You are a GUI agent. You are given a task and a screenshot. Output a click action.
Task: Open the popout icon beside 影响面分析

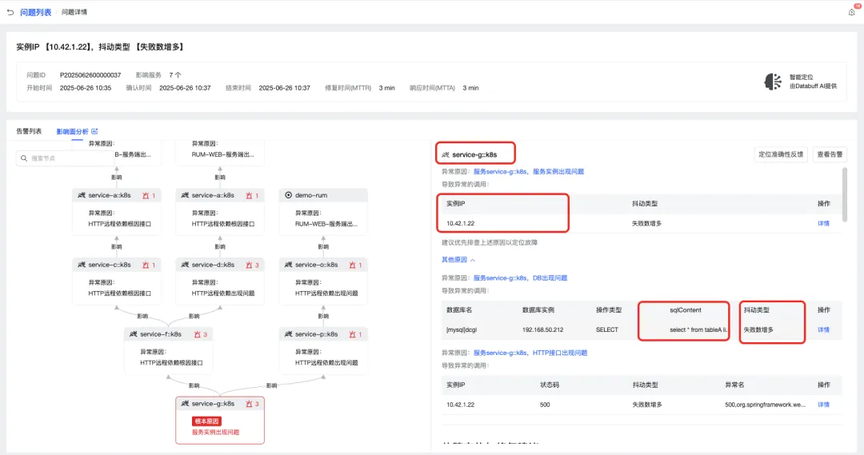(95, 131)
